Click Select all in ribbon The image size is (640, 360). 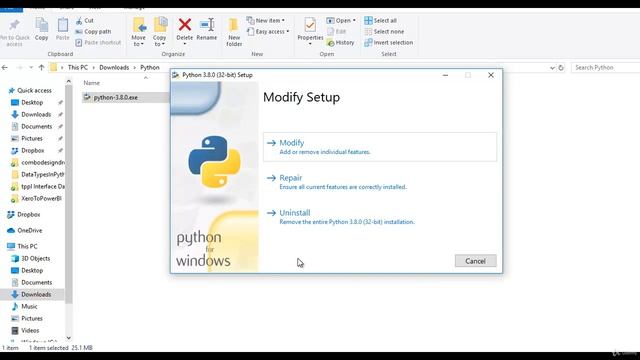pyautogui.click(x=380, y=20)
